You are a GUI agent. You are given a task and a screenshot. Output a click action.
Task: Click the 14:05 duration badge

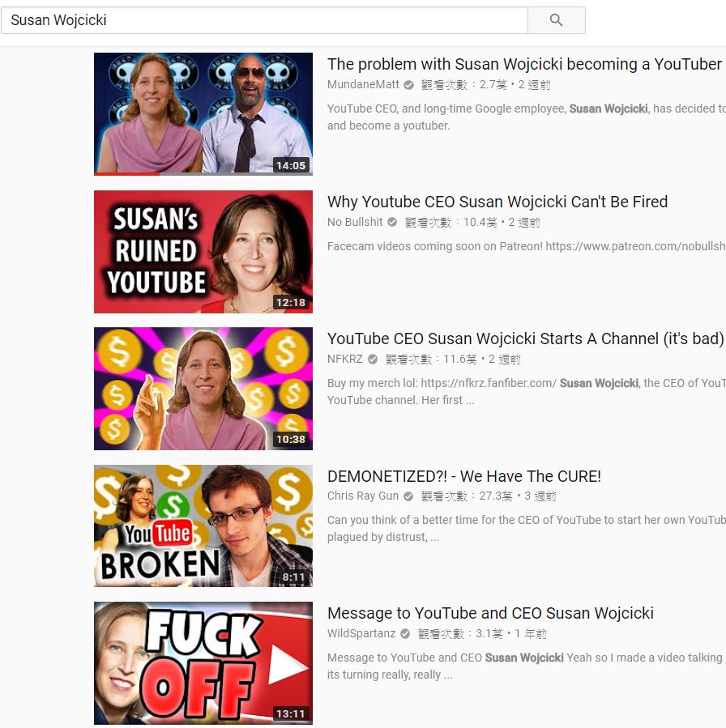291,165
